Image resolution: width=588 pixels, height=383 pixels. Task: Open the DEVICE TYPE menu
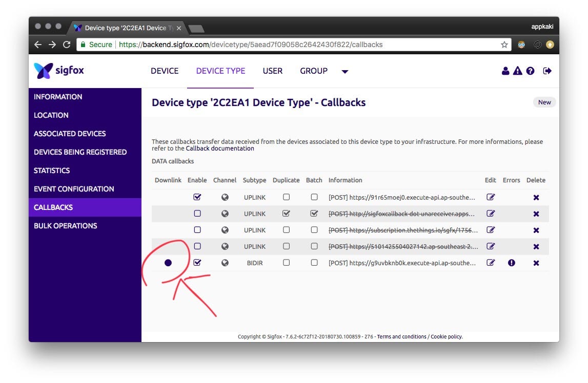tap(220, 71)
